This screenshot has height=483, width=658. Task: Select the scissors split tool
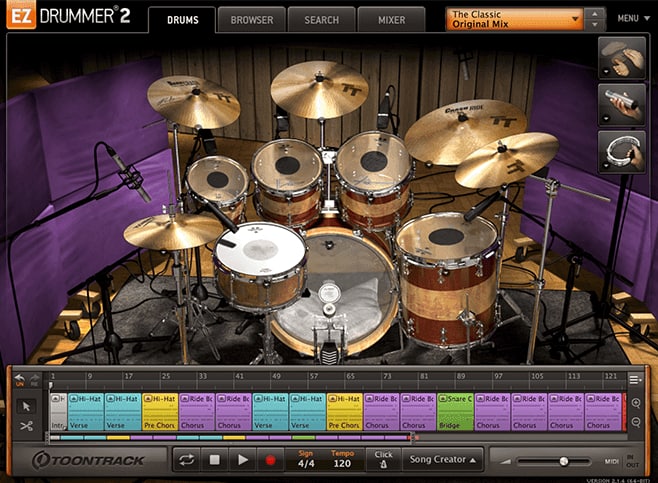26,426
